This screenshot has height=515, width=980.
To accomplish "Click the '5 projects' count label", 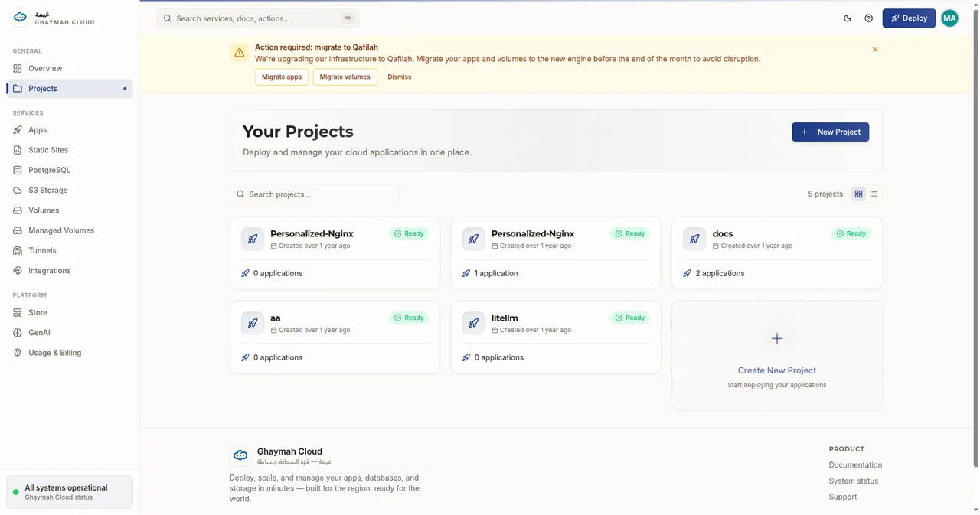I will pyautogui.click(x=825, y=194).
